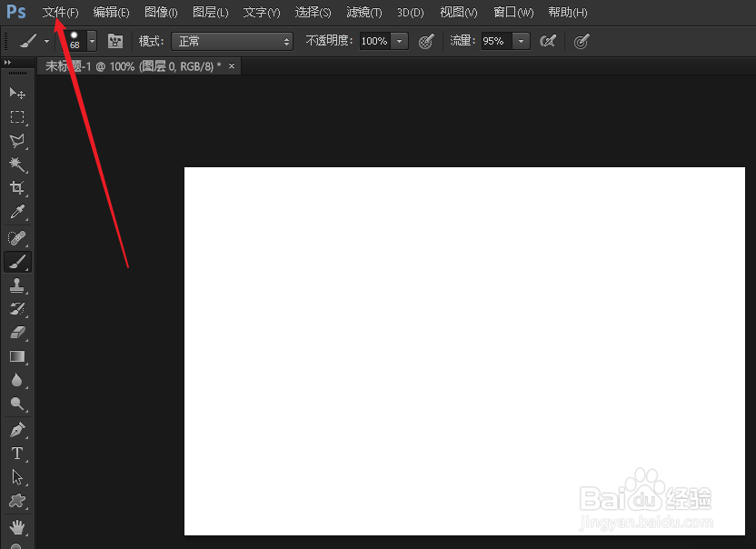Open the 编辑(E) menu
This screenshot has height=549, width=756.
112,12
